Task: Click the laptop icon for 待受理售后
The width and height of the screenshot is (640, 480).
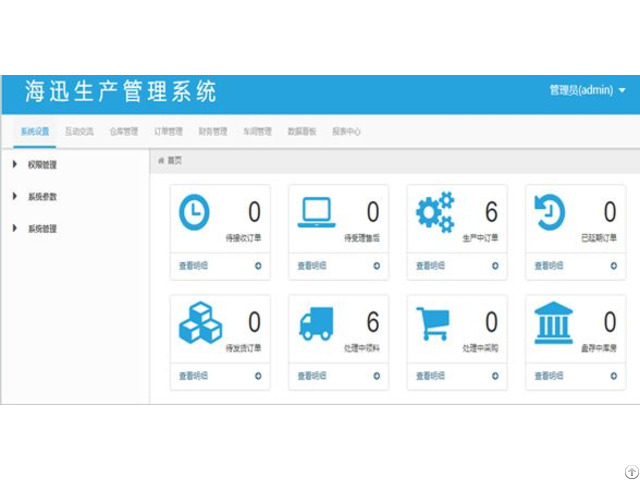Action: point(315,213)
